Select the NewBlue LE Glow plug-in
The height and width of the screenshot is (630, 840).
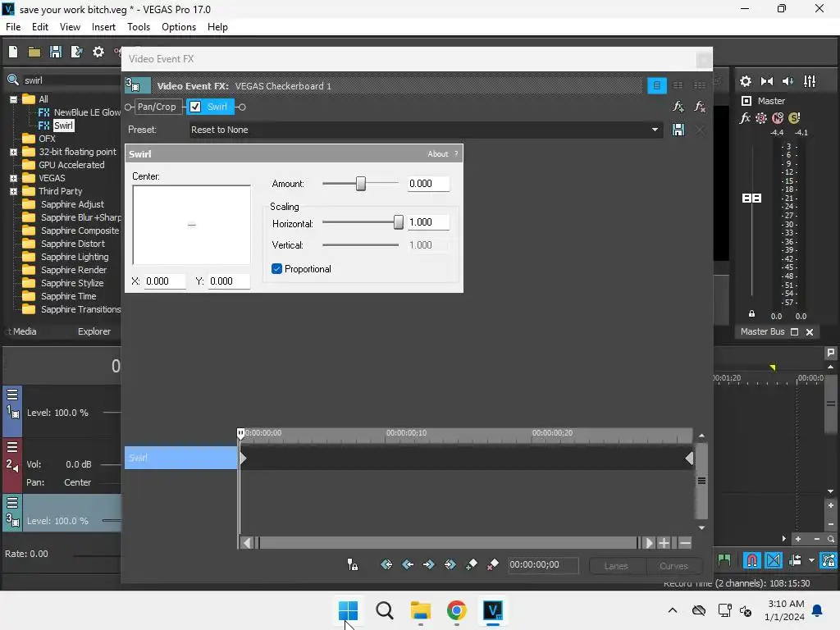pyautogui.click(x=87, y=112)
